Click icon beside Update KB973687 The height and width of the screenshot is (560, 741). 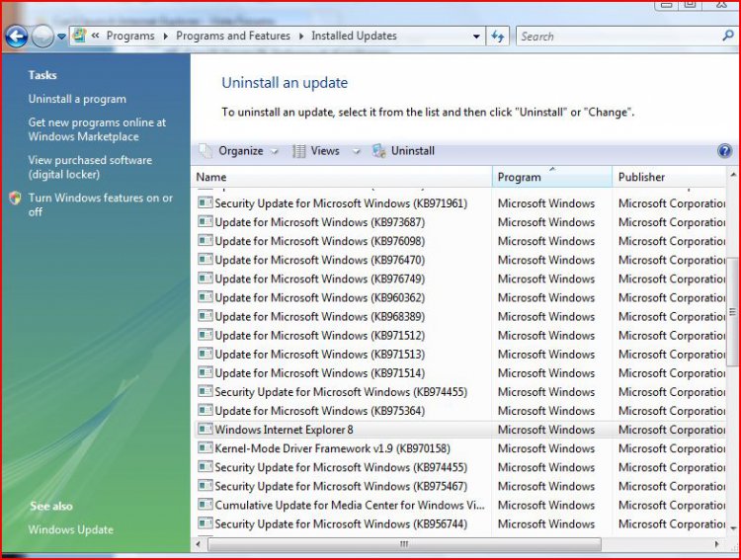pyautogui.click(x=206, y=221)
